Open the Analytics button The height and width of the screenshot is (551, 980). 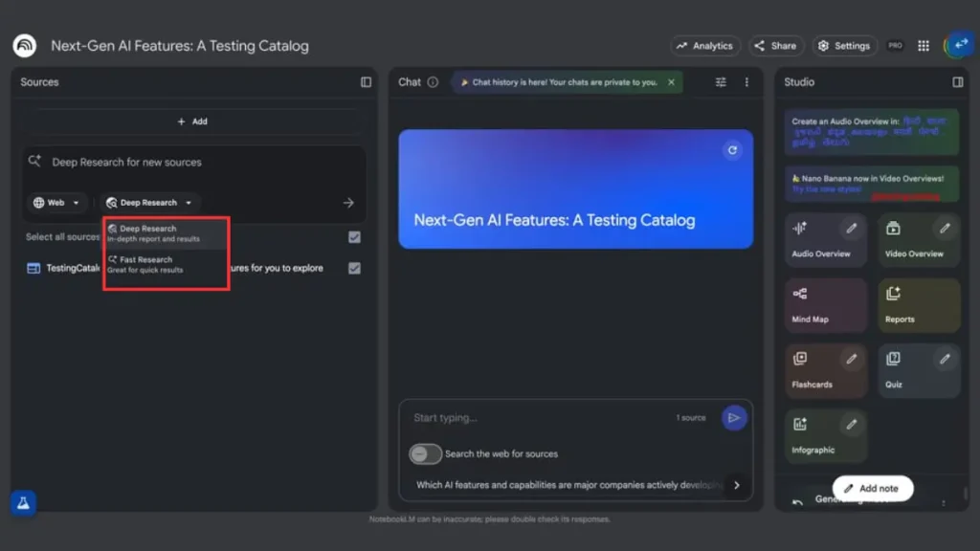point(704,45)
